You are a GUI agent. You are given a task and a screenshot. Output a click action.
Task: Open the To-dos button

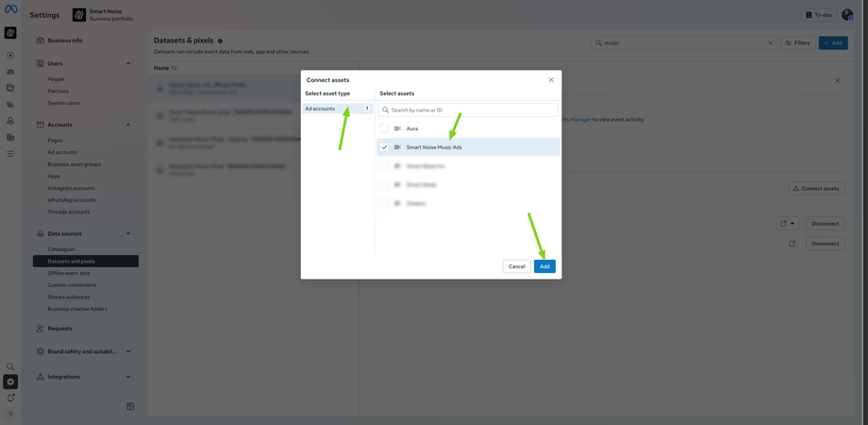tap(819, 15)
